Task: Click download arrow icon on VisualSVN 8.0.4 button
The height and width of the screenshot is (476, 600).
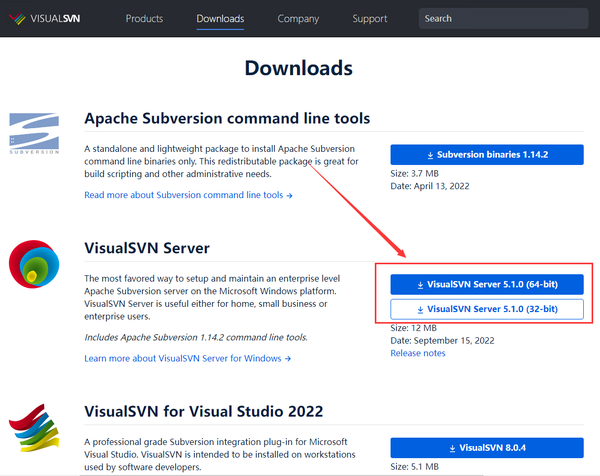Action: [x=452, y=448]
